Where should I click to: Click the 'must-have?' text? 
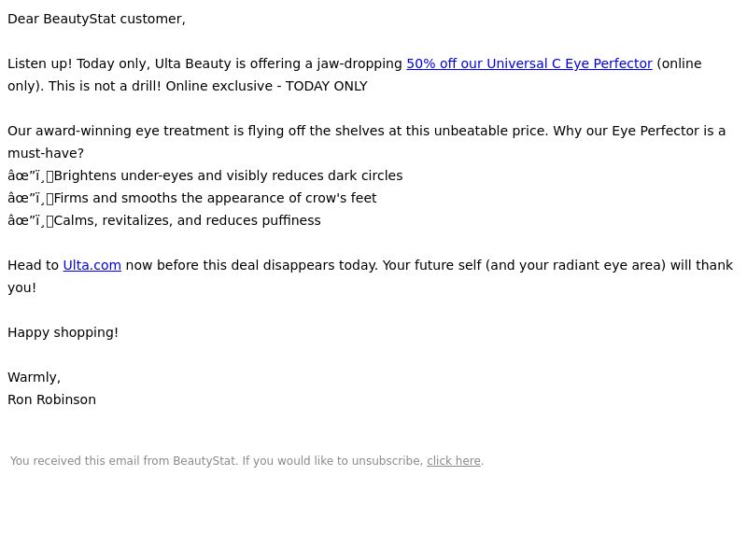point(46,153)
